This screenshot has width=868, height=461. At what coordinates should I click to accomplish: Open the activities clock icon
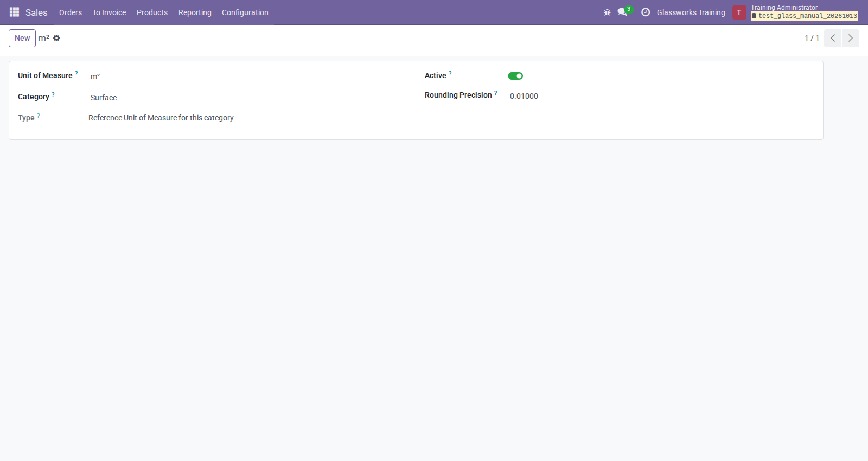coord(646,12)
